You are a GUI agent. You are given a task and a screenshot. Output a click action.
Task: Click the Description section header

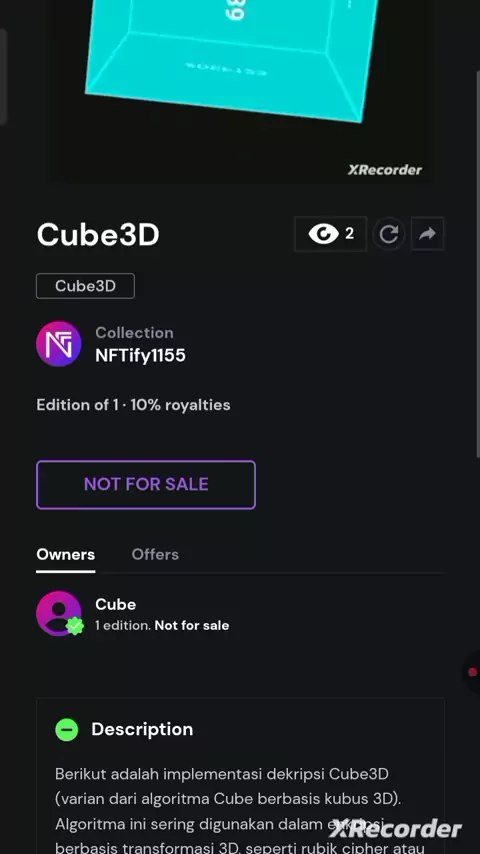[142, 729]
